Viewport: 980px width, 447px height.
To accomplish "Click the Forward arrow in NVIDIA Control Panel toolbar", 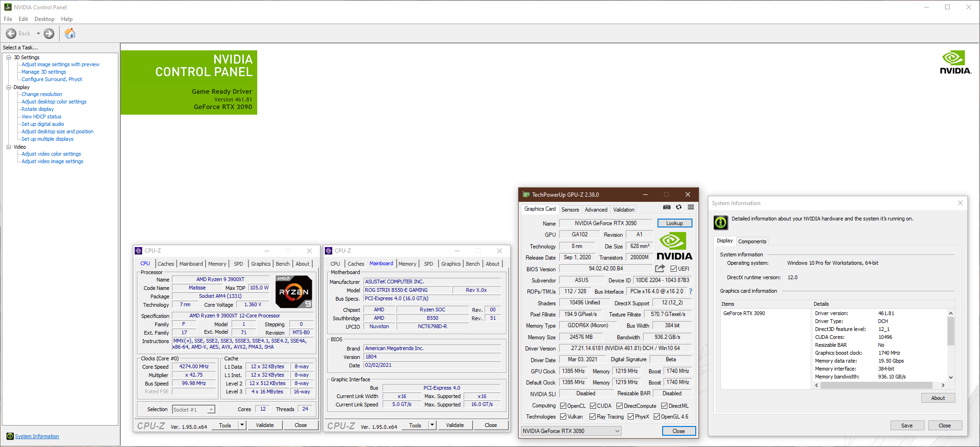I will [x=49, y=34].
